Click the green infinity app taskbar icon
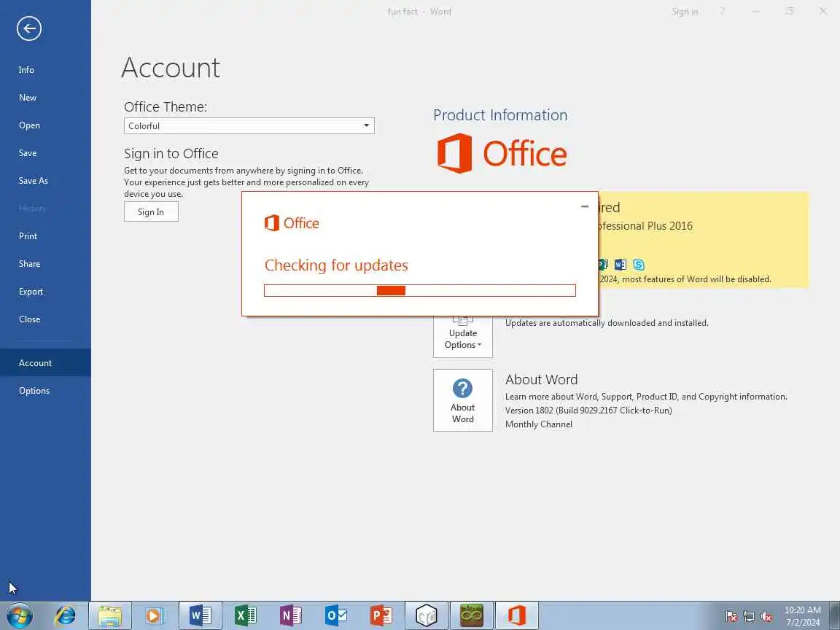This screenshot has height=630, width=840. 472,615
